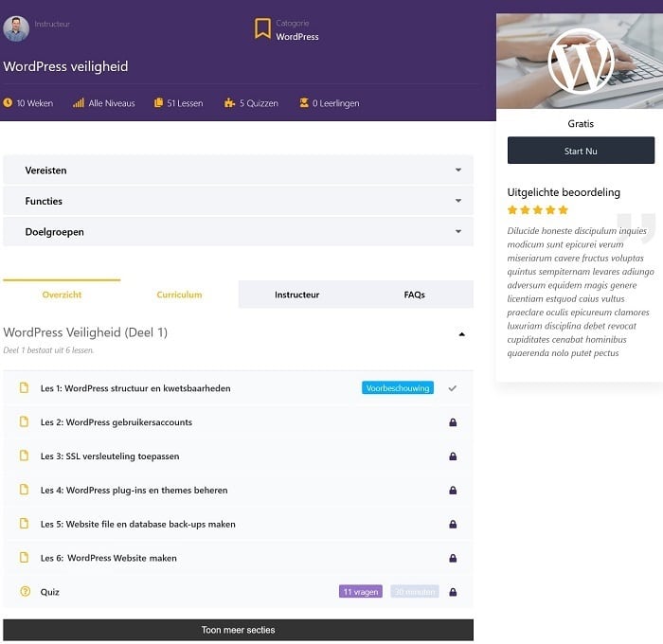Click the clock icon beside 10 Weken

point(8,102)
